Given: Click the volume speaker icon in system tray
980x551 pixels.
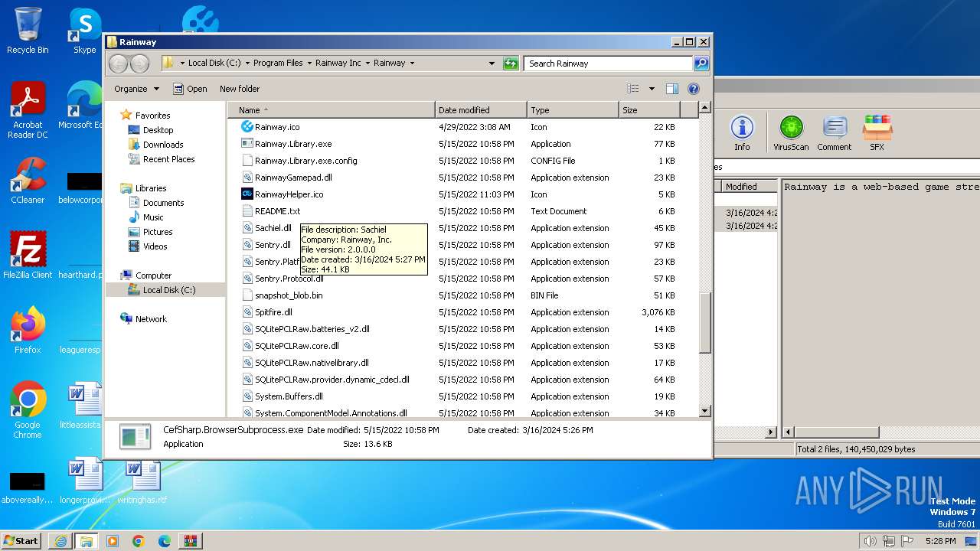Looking at the screenshot, I should click(x=870, y=541).
